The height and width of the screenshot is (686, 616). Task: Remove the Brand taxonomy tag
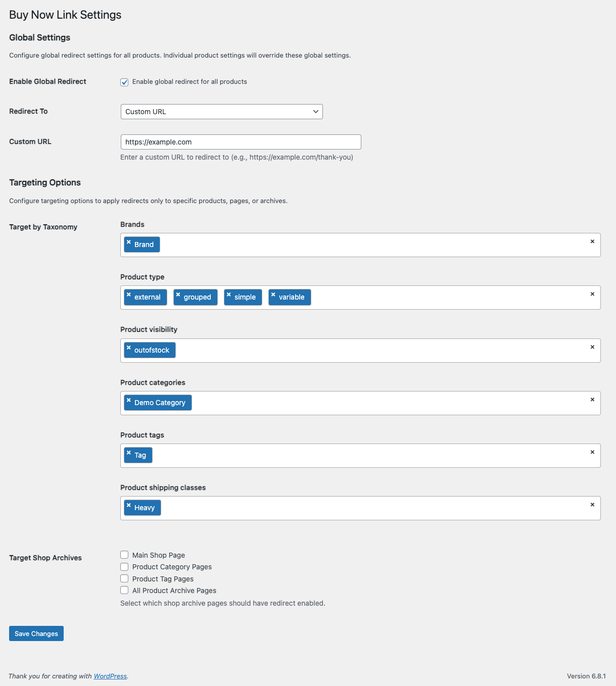click(130, 244)
